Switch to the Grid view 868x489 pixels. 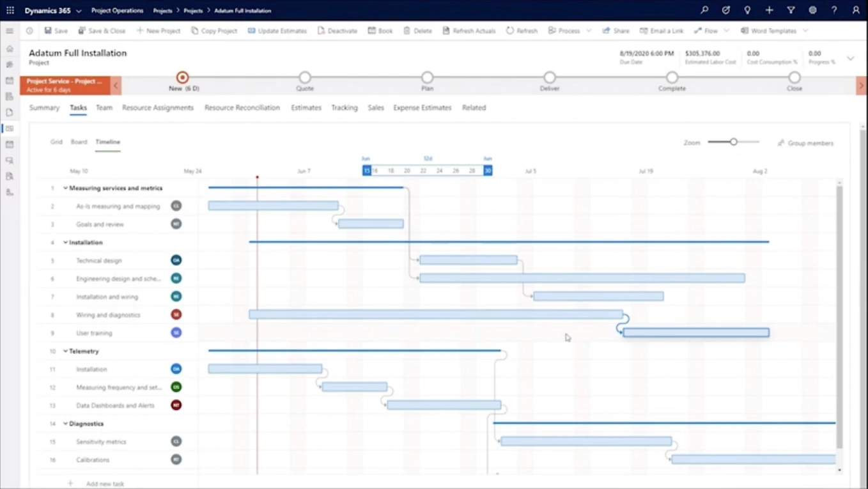point(56,142)
